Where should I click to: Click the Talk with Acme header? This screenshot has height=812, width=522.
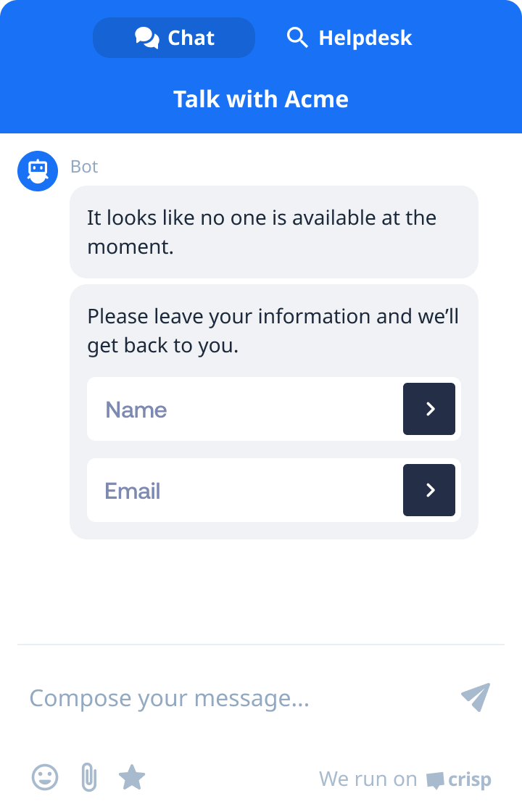click(x=261, y=99)
